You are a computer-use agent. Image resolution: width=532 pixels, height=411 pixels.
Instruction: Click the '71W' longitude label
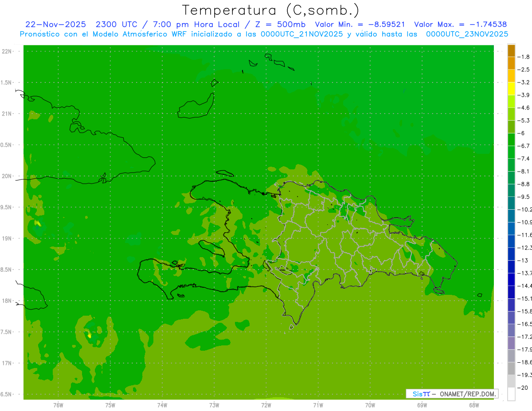tap(318, 405)
